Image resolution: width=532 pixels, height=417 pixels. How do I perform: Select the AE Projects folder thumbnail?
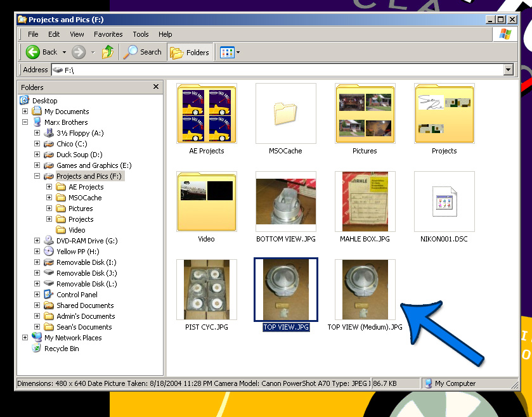tap(207, 113)
